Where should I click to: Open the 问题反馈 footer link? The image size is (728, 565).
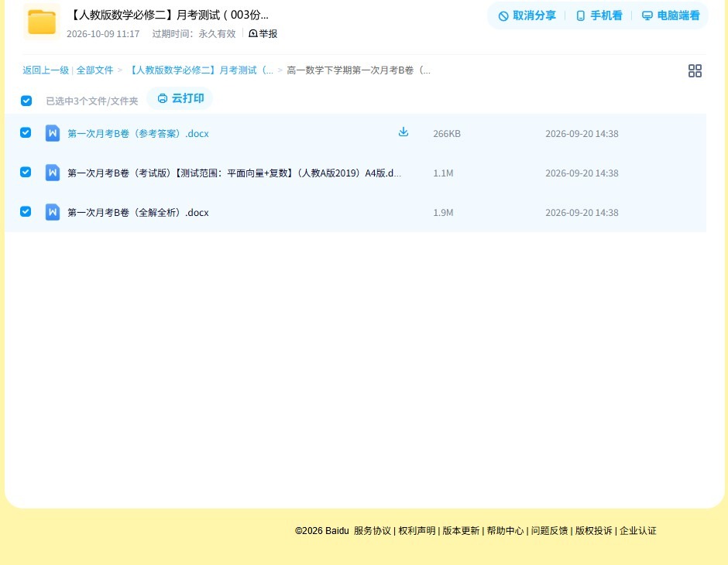[x=549, y=531]
